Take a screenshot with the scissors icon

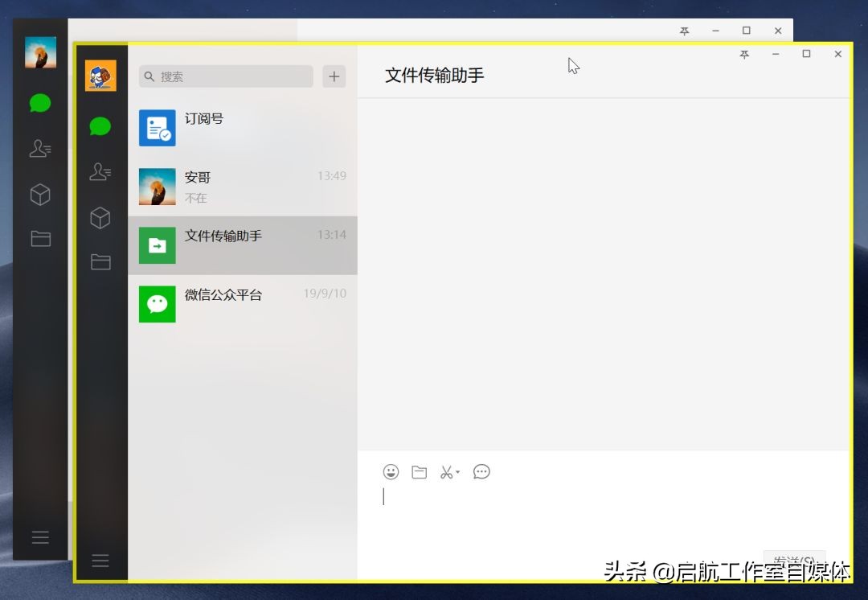pos(446,472)
